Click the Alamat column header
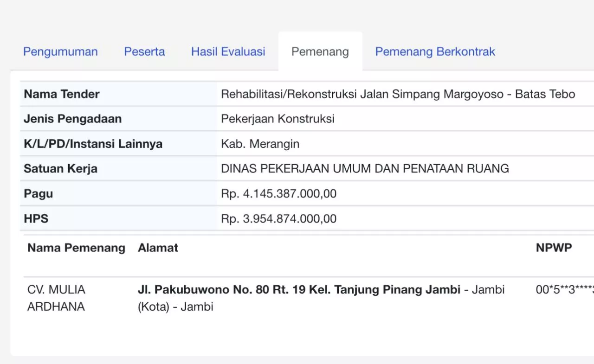The width and height of the screenshot is (594, 364). point(158,248)
